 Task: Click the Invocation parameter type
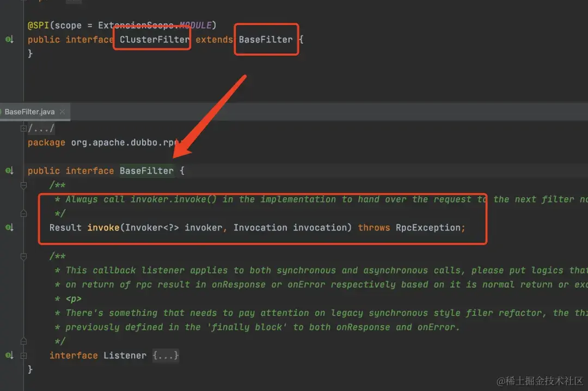click(260, 228)
